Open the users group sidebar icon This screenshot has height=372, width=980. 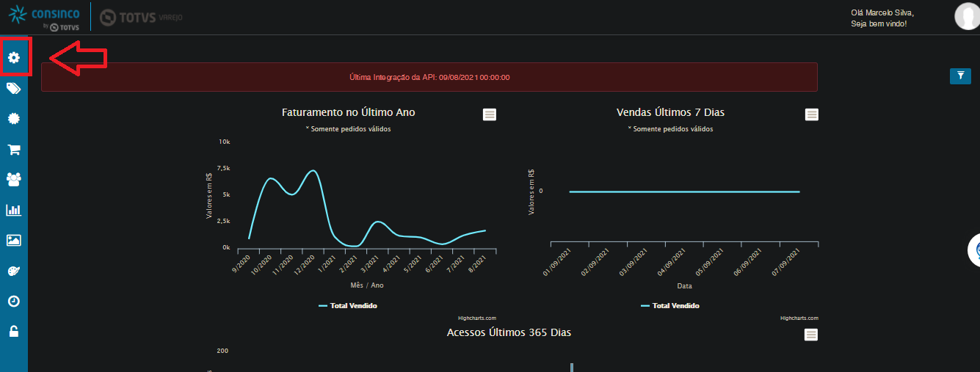pyautogui.click(x=14, y=179)
